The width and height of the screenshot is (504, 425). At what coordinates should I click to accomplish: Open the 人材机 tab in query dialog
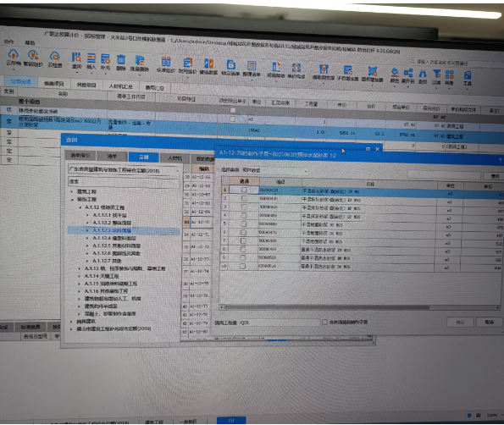[174, 157]
